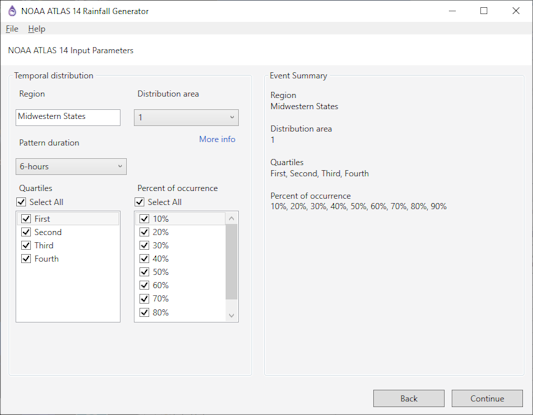Click the Region text field
This screenshot has height=415, width=533.
[68, 117]
